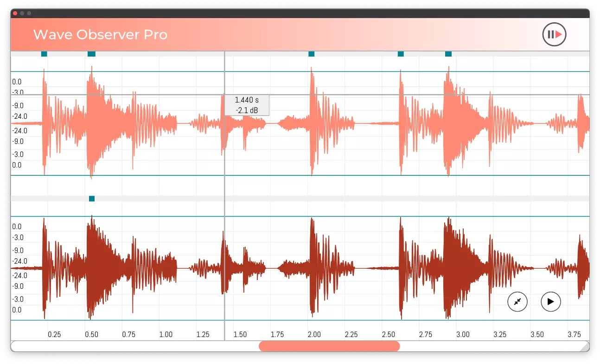Viewport: 600px width, 364px height.
Task: Select the teal marker at 0.50 seconds
Action: point(91,54)
